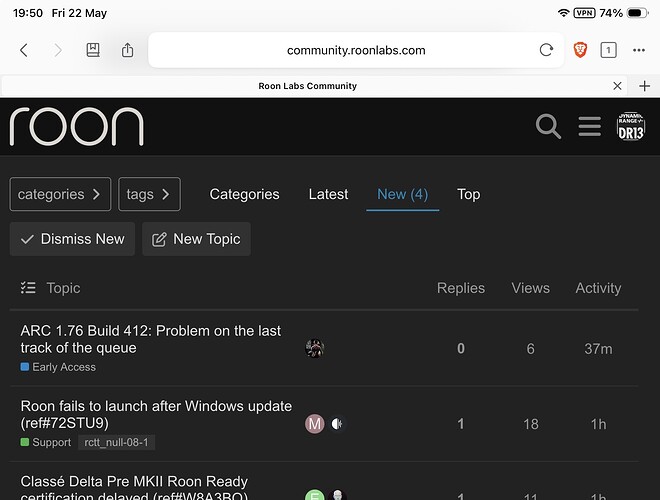Switch to the Top tab
660x500 pixels.
pyautogui.click(x=468, y=194)
